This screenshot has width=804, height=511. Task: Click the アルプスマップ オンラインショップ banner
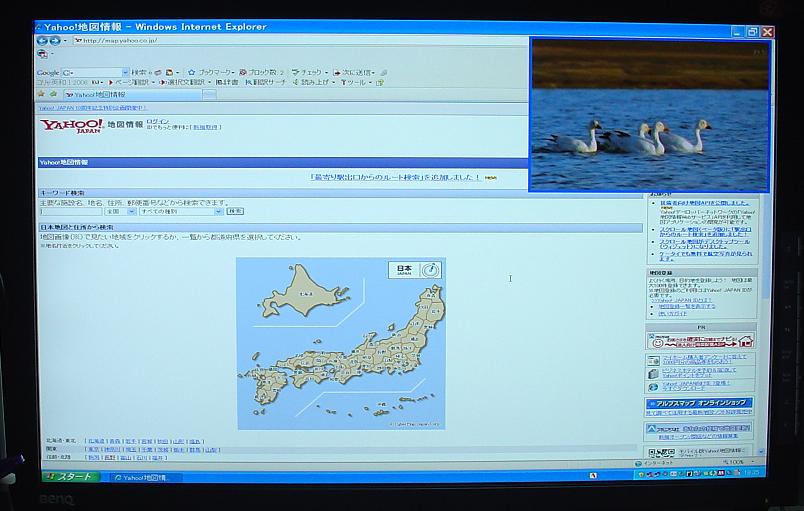[699, 403]
